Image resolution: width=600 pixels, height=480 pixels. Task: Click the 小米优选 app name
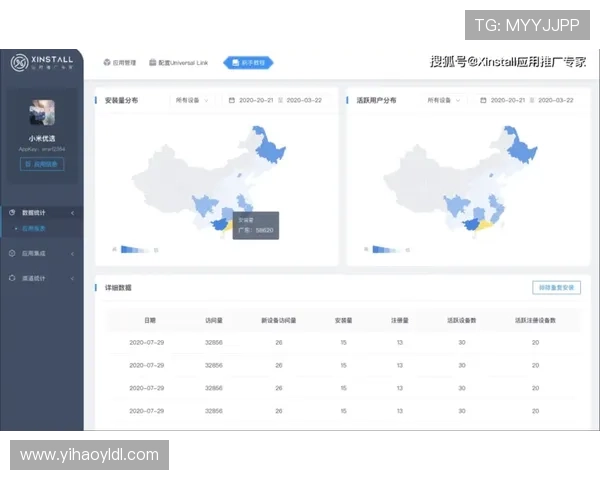(42, 139)
